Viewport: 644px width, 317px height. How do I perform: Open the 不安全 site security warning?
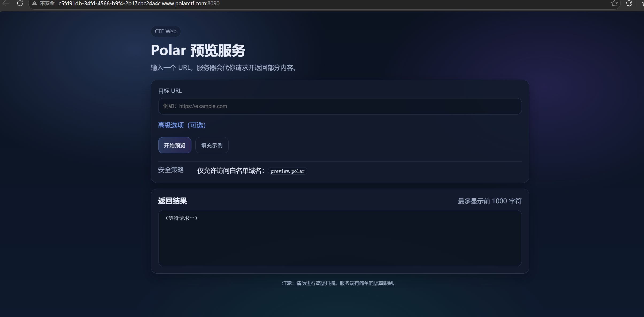pyautogui.click(x=43, y=3)
